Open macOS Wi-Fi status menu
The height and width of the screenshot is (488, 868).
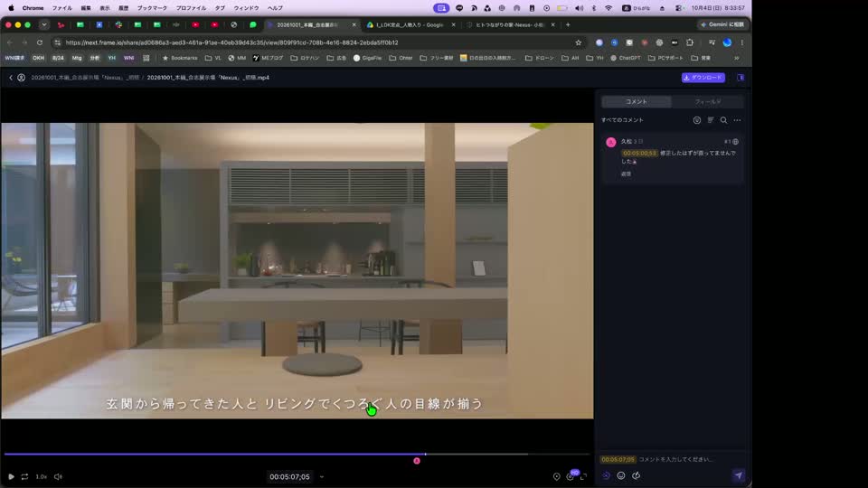pos(609,8)
